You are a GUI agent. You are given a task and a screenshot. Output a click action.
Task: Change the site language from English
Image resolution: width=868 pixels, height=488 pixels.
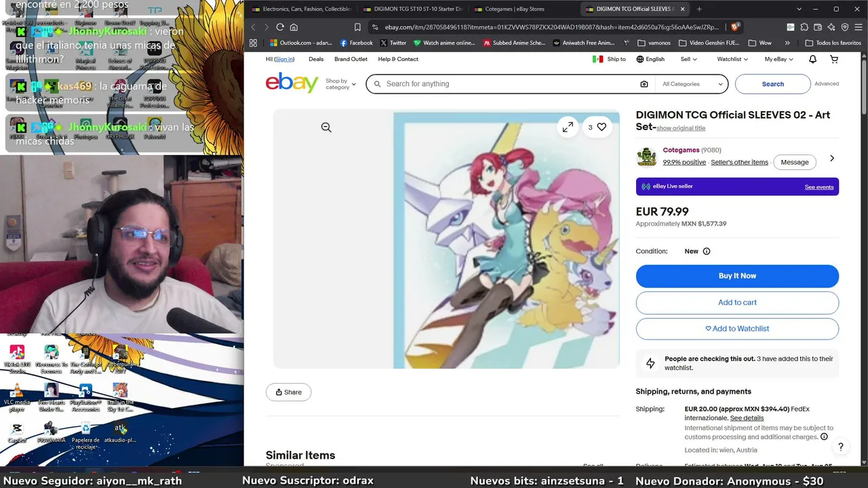(x=650, y=60)
